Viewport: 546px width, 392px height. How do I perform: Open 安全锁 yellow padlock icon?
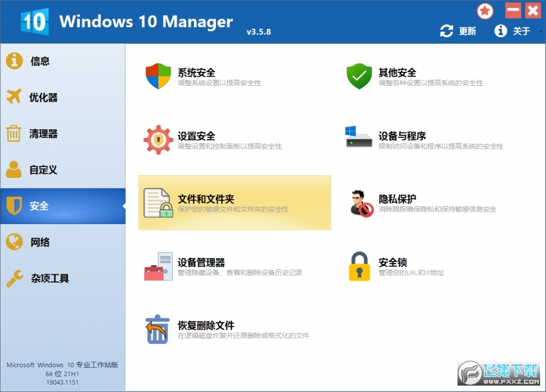click(x=359, y=266)
